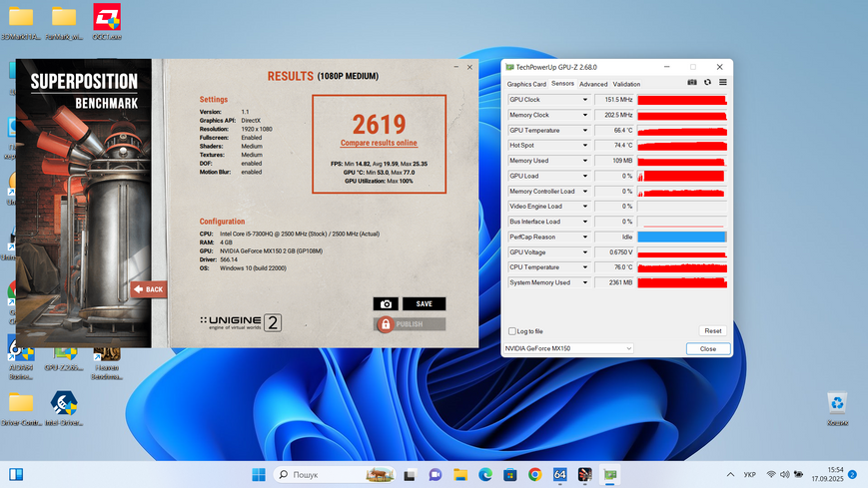Open the Windows Start menu
Screen dimensions: 868x488
point(259,475)
